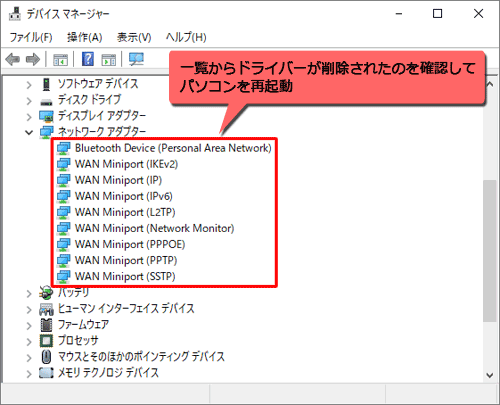
Task: Click the Bluetooth Device adapter icon
Action: pyautogui.click(x=63, y=148)
